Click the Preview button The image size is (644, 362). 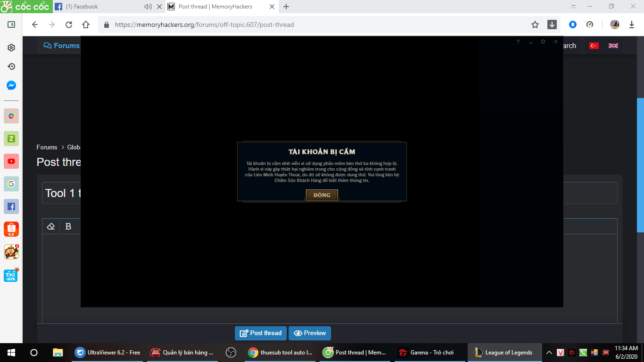[310, 333]
